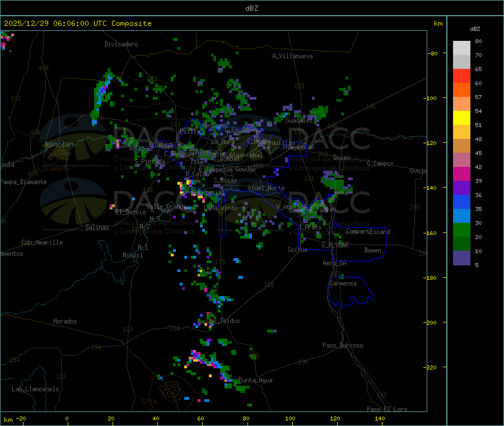Click the 'L_Malvinas' map label
Viewport: 504px width, 426px height.
(x=221, y=208)
